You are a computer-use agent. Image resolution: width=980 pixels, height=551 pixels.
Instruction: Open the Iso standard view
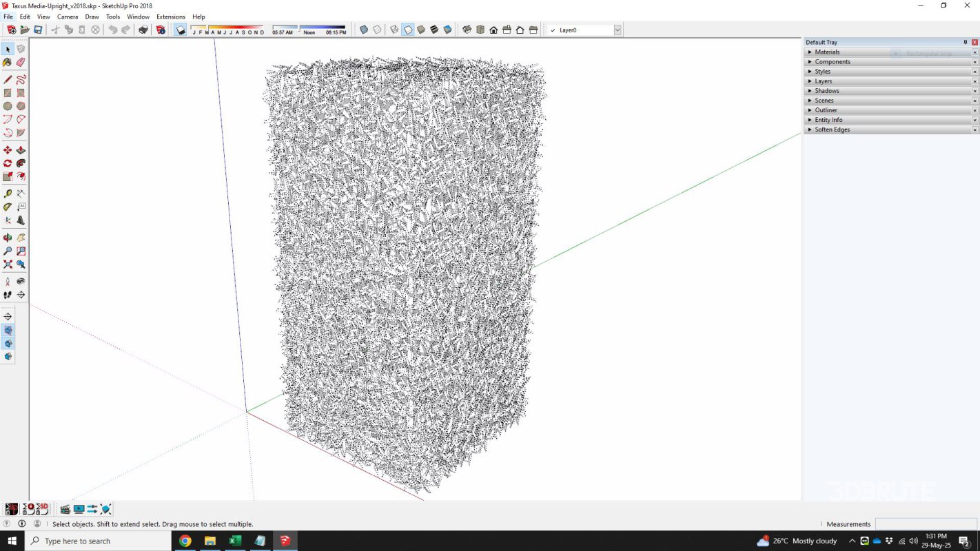(x=467, y=30)
